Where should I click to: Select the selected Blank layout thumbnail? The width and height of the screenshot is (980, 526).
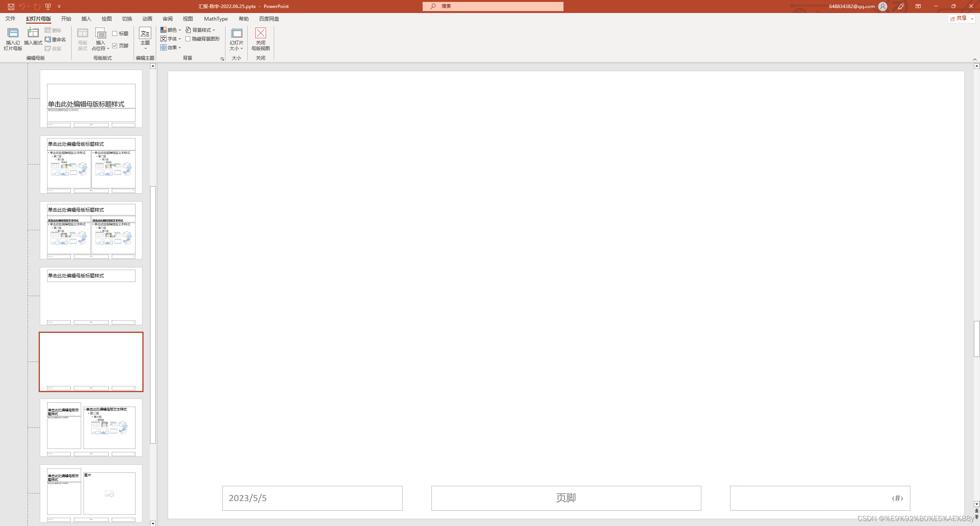[91, 362]
